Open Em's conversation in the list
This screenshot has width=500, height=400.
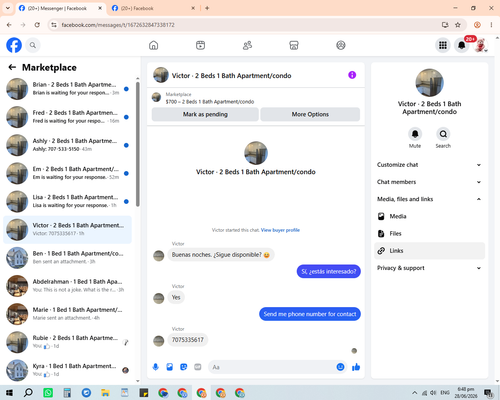(x=67, y=173)
